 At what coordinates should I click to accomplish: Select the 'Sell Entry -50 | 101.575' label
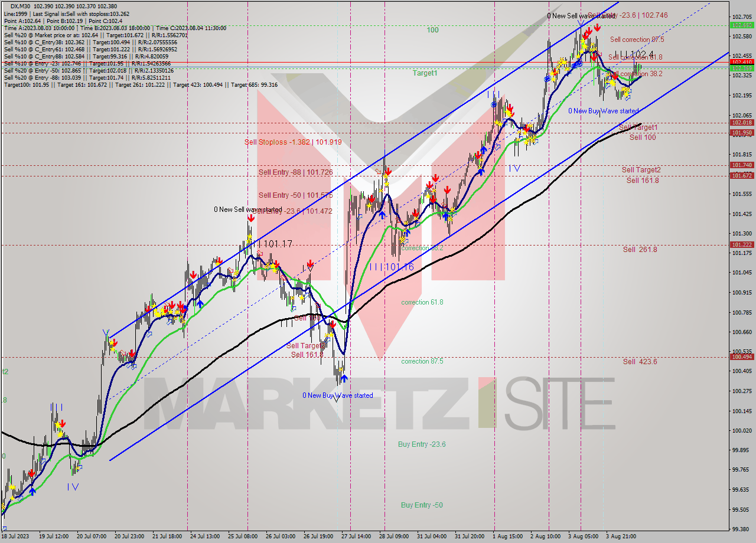[x=295, y=195]
